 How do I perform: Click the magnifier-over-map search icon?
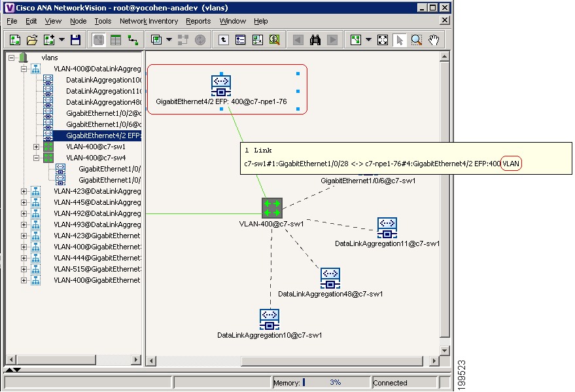[x=275, y=40]
